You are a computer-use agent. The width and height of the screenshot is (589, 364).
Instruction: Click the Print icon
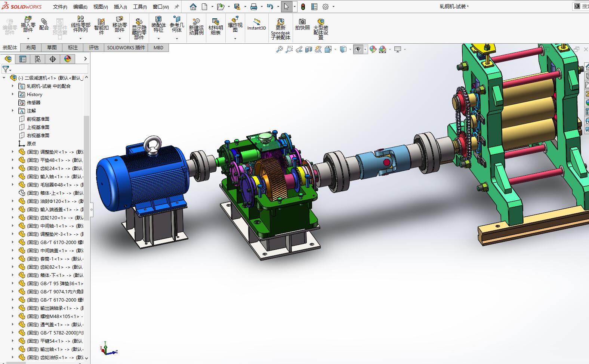coord(254,7)
